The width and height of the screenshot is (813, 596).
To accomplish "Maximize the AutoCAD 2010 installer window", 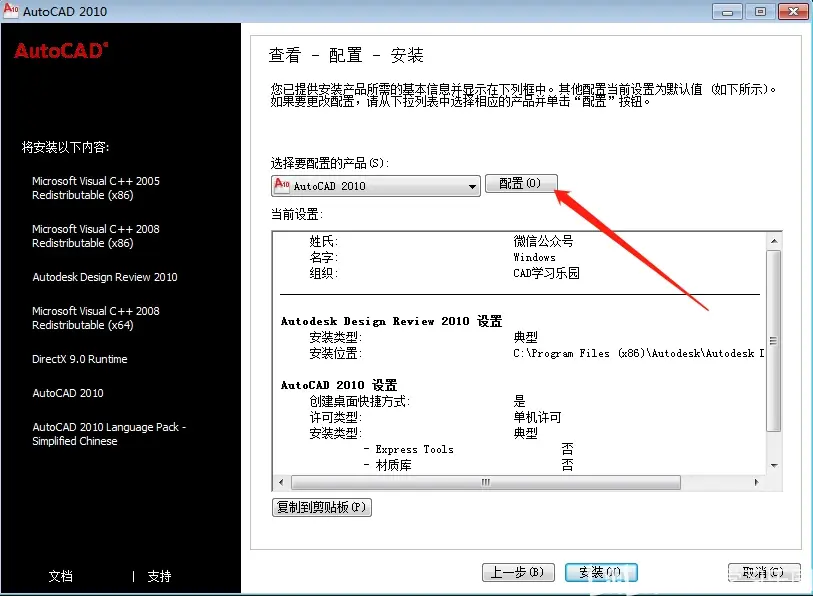I will (x=760, y=11).
